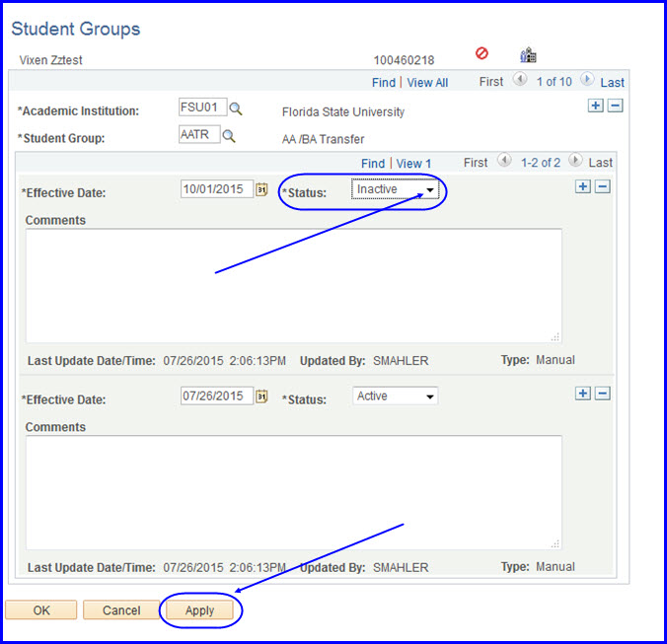
Task: Open Student Group lookup magnifier
Action: coord(229,136)
